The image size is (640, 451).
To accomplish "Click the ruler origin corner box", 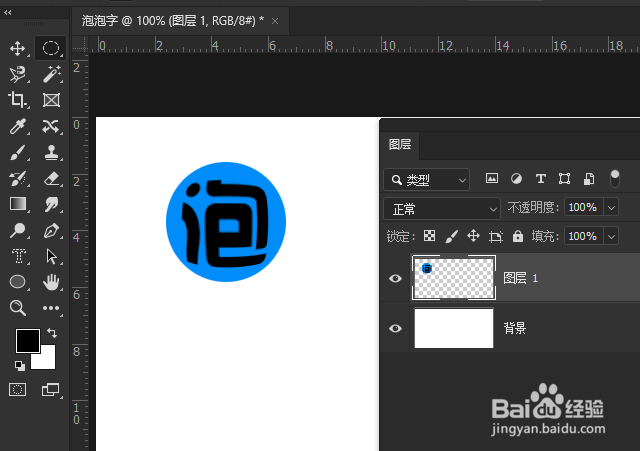I will click(x=80, y=44).
